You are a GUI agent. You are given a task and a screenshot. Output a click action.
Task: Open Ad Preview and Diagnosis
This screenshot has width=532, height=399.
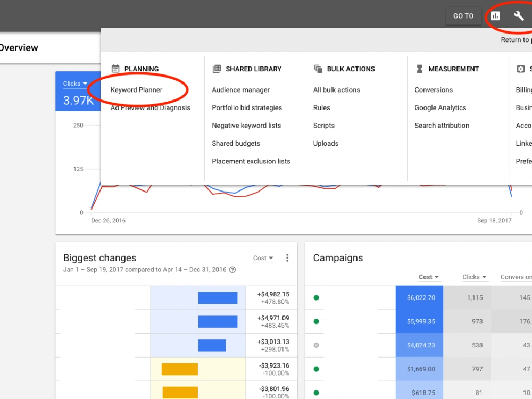(151, 107)
